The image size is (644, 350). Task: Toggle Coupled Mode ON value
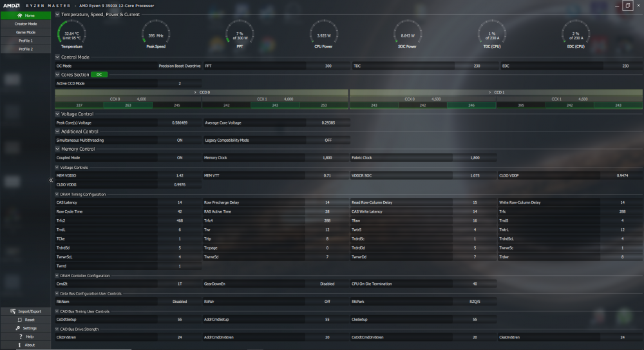click(180, 157)
